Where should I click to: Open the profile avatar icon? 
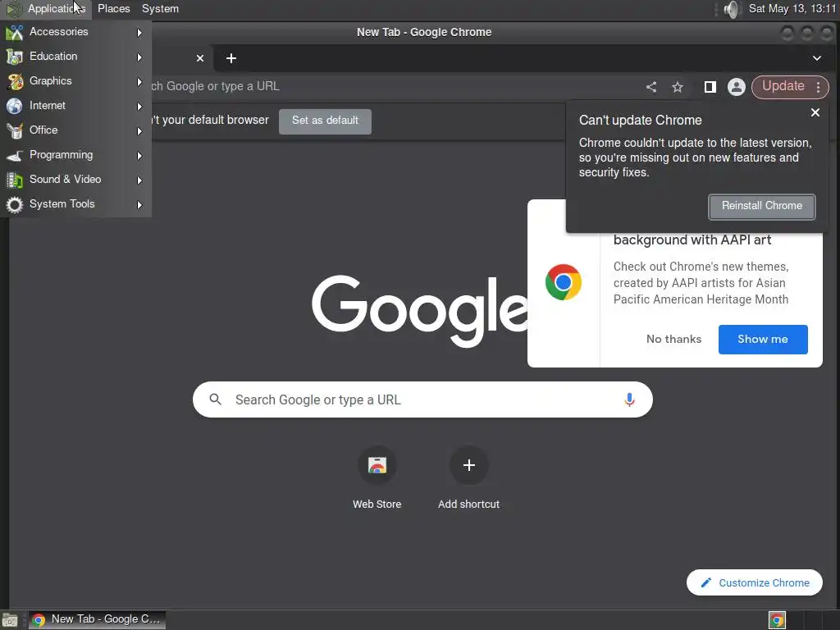click(x=737, y=87)
